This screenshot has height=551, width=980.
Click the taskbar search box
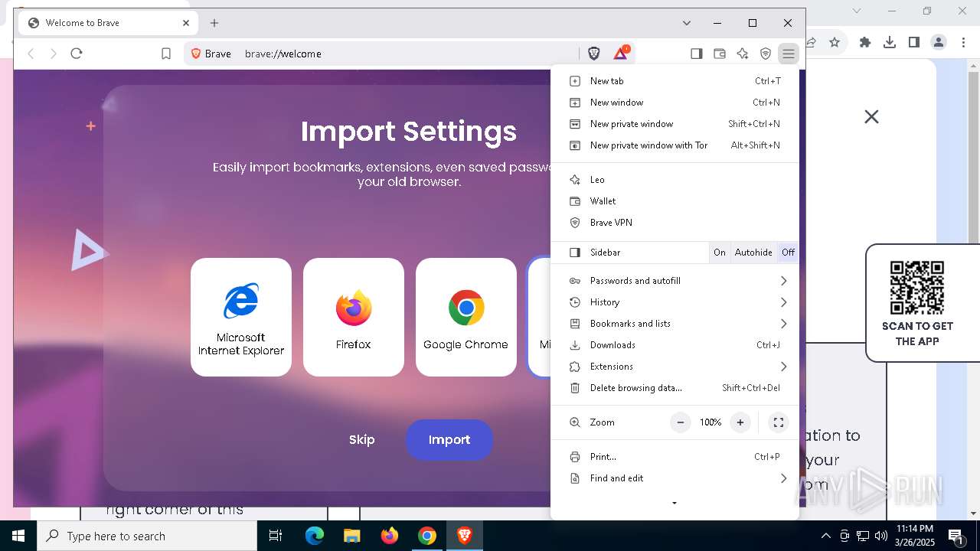(147, 536)
